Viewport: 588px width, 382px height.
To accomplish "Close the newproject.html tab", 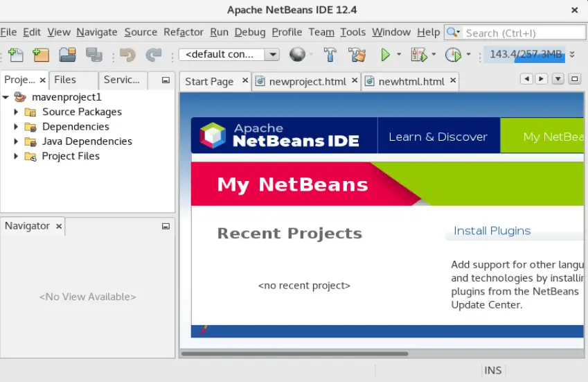I will point(355,80).
